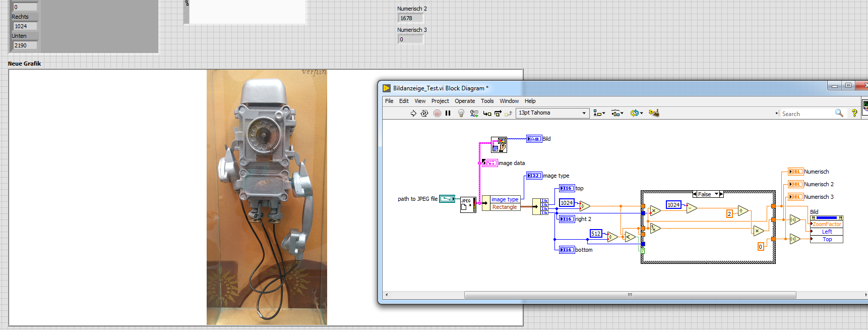
Task: Open the Operate menu
Action: (465, 101)
